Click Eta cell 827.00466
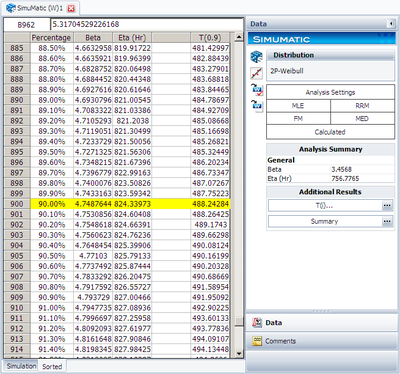The height and width of the screenshot is (374, 400). coord(132,297)
